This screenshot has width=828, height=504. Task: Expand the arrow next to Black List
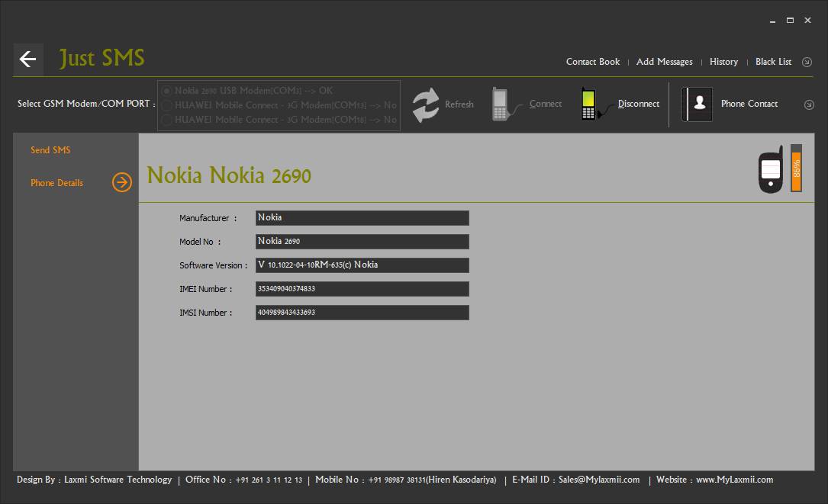coord(807,63)
